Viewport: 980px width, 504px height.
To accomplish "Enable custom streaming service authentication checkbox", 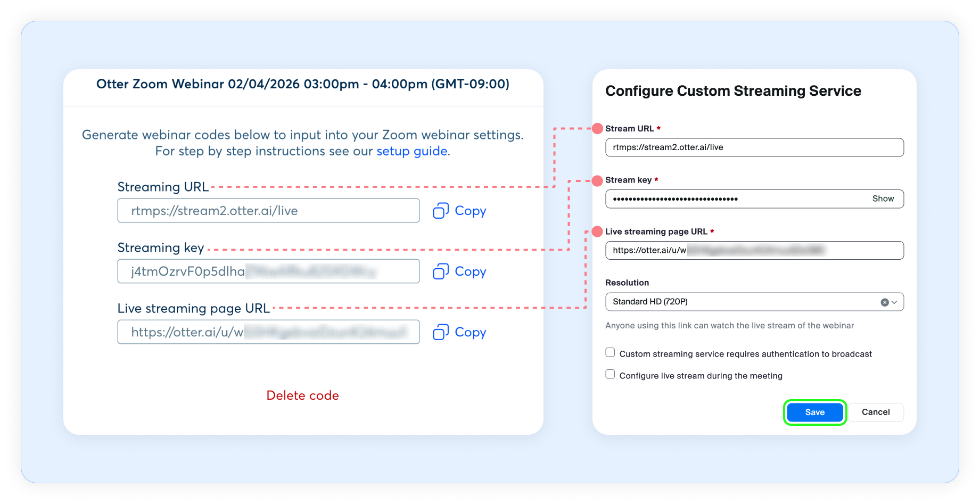I will 610,353.
